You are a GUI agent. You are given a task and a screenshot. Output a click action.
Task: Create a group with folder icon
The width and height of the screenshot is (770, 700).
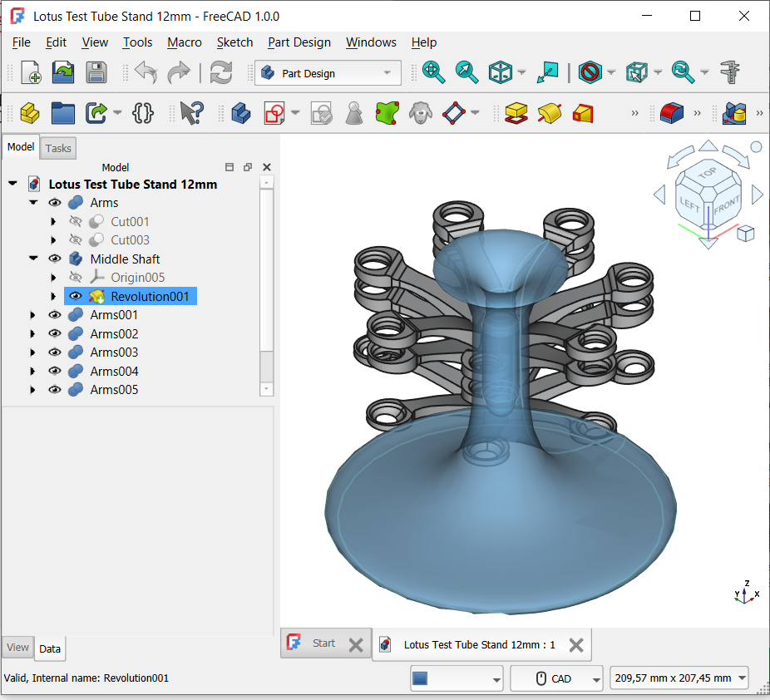(63, 113)
